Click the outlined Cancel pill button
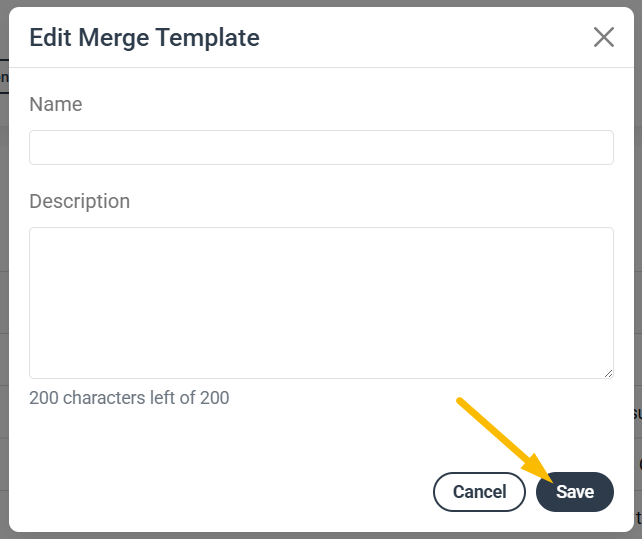The width and height of the screenshot is (642, 539). [x=479, y=491]
